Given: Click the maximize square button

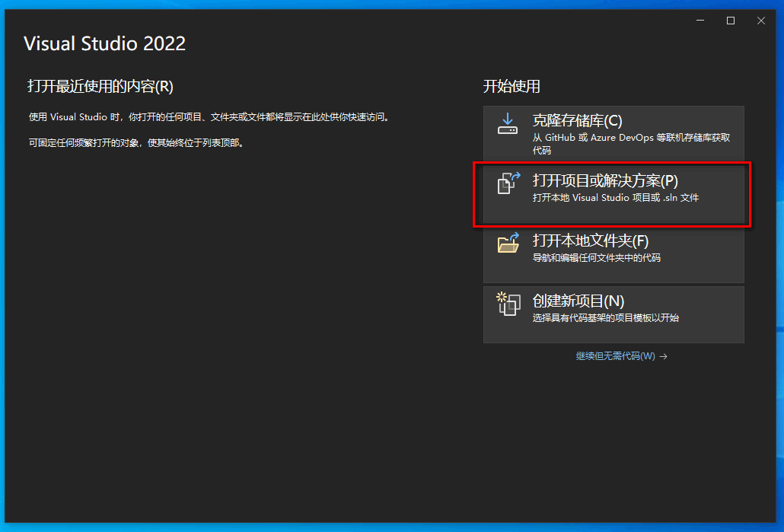Looking at the screenshot, I should (x=731, y=21).
